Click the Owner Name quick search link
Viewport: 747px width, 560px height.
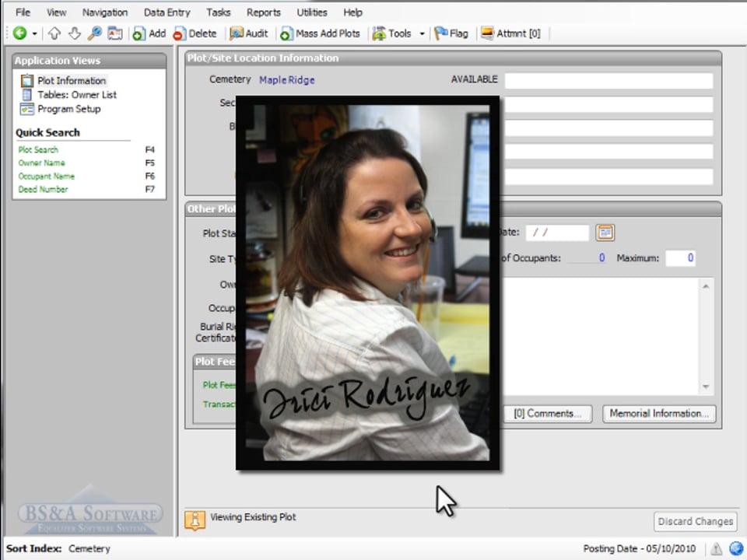pyautogui.click(x=42, y=163)
